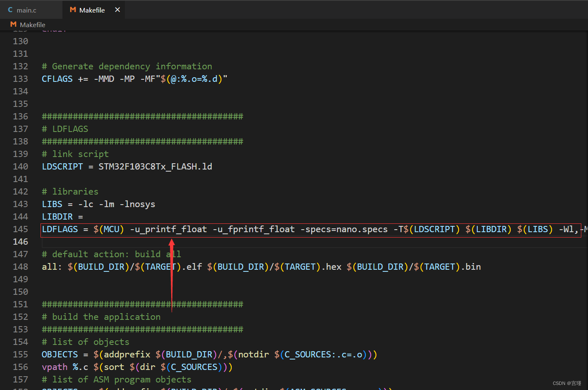Screen dimensions: 588x390
Task: Click the LIBS definition -lc -lm -lnosys
Action: (117, 204)
